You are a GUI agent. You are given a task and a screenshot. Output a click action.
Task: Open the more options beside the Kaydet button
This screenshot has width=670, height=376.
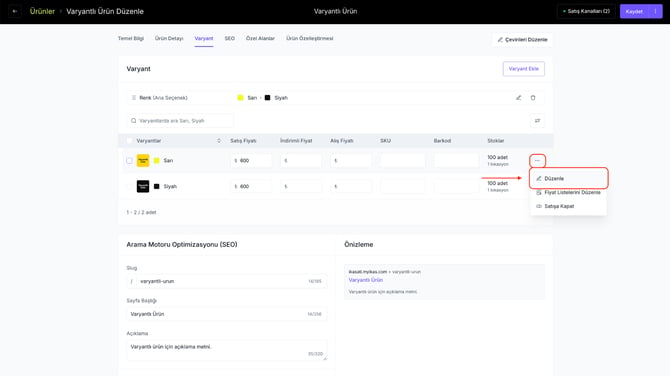655,11
